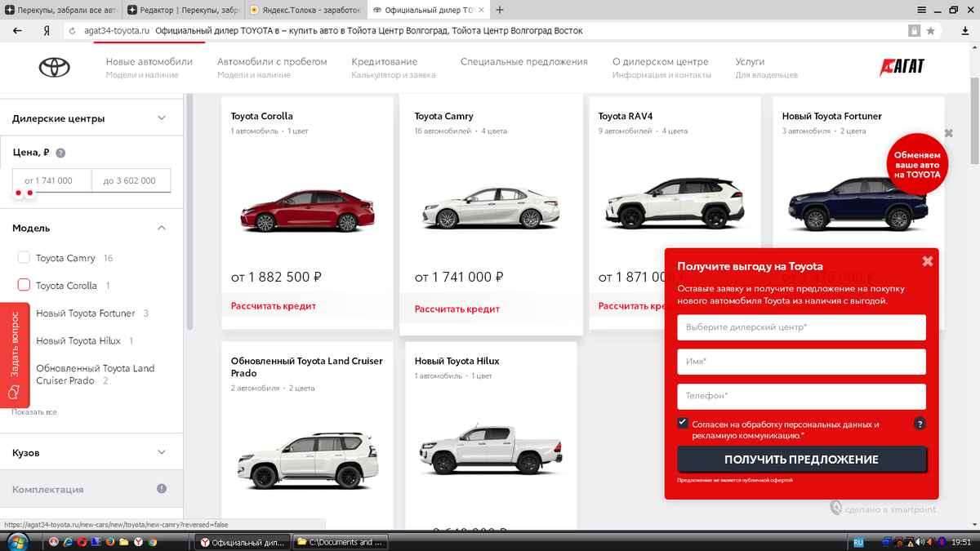Click the right price range slider handle

pyautogui.click(x=30, y=193)
